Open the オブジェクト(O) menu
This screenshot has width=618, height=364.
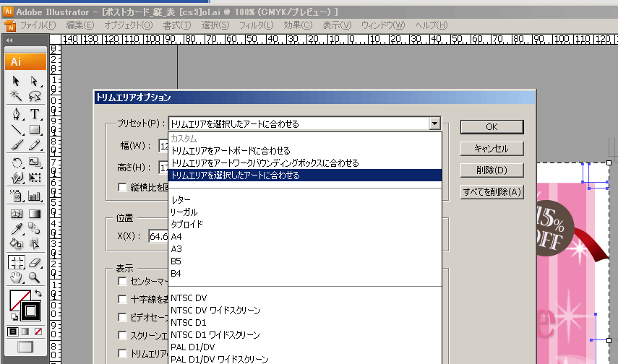click(128, 25)
